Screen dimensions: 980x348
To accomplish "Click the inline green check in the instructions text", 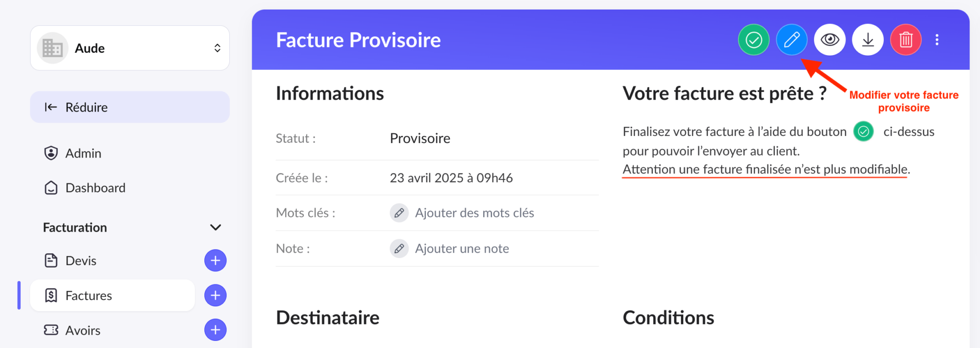I will 863,132.
